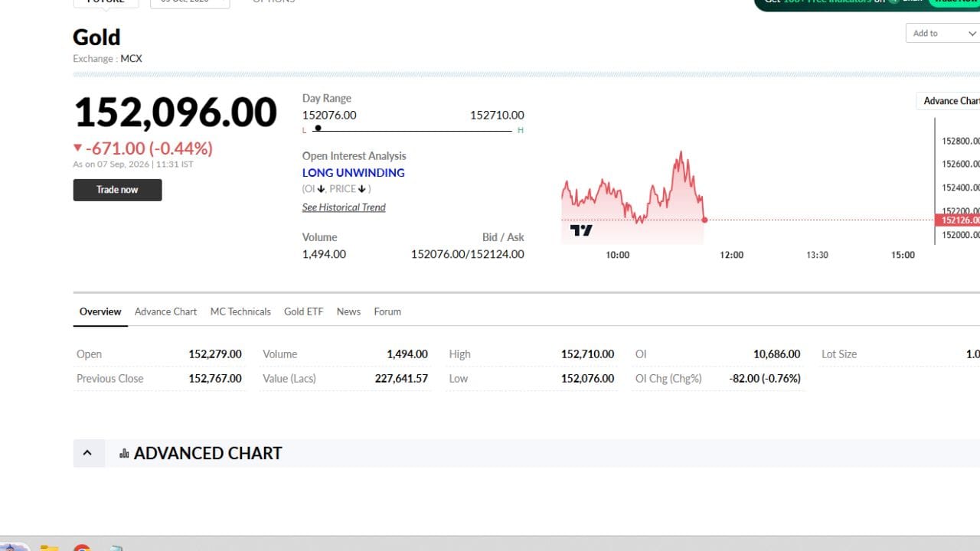Screen dimensions: 980x551
Task: Click the exchange name MCX
Action: (x=131, y=59)
